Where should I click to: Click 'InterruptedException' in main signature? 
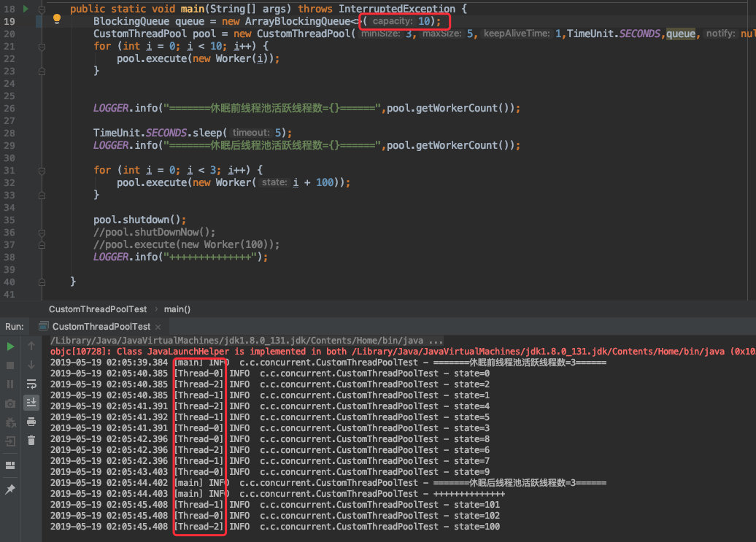[x=397, y=9]
